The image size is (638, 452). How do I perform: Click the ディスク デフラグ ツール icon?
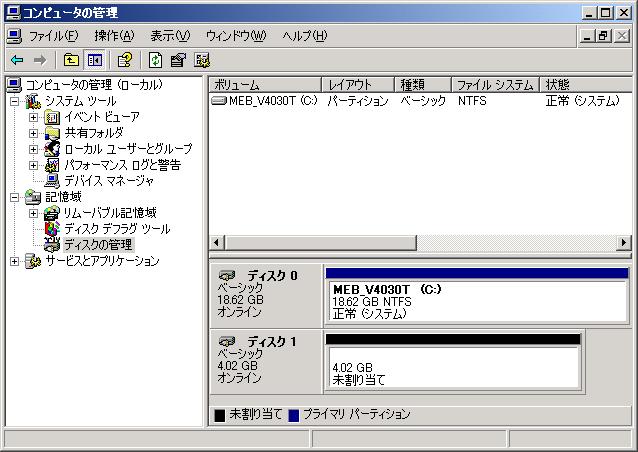pyautogui.click(x=52, y=229)
